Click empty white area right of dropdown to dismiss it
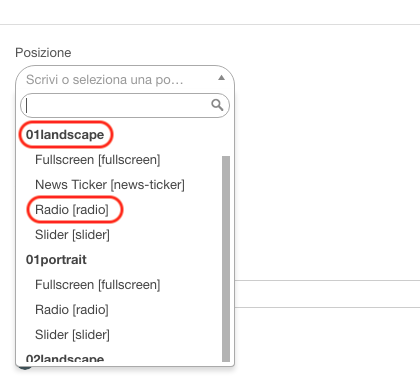Screen dimensions: 420x385 point(327,167)
